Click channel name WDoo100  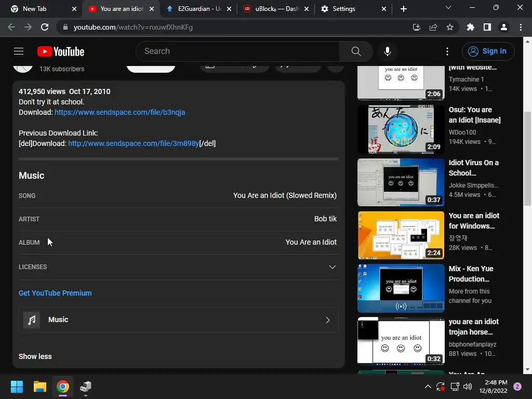click(x=462, y=132)
